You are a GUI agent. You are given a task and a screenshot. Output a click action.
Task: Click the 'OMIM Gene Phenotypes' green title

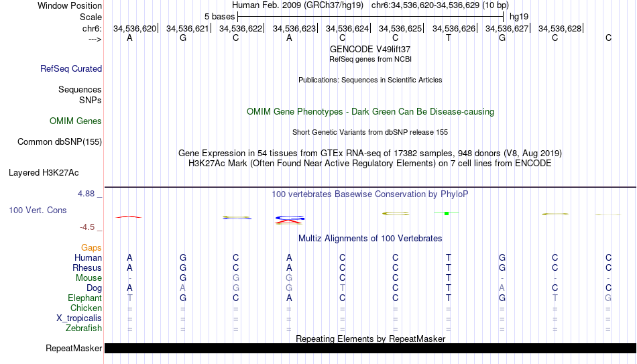(370, 112)
